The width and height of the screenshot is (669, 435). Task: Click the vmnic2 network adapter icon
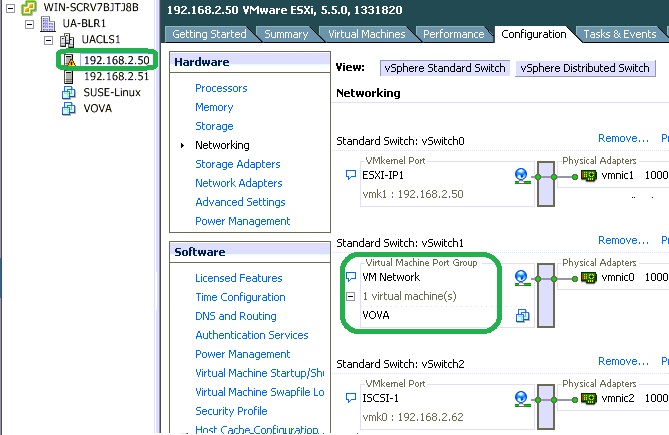pyautogui.click(x=589, y=399)
